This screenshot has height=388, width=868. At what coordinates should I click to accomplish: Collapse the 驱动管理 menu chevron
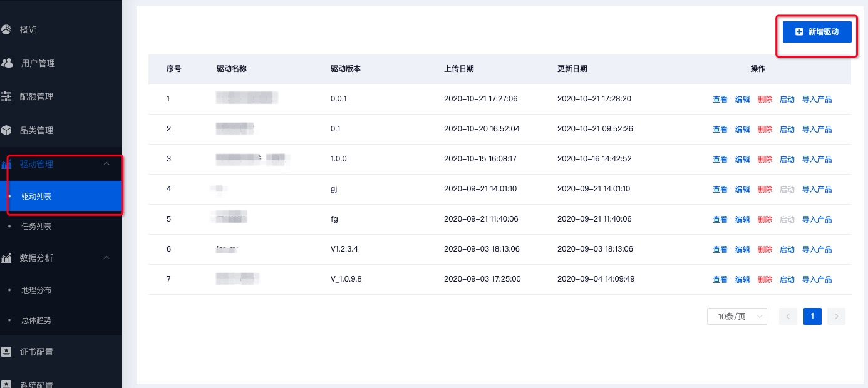pos(106,164)
